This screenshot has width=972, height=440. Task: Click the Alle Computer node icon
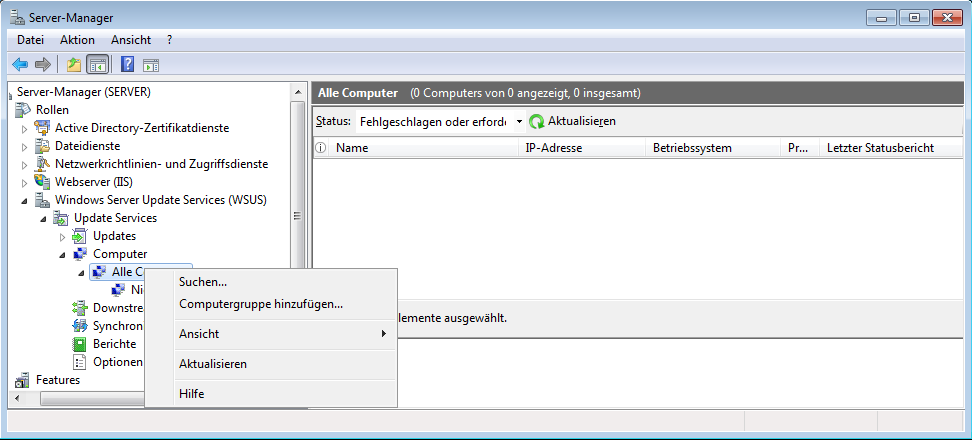tap(99, 272)
